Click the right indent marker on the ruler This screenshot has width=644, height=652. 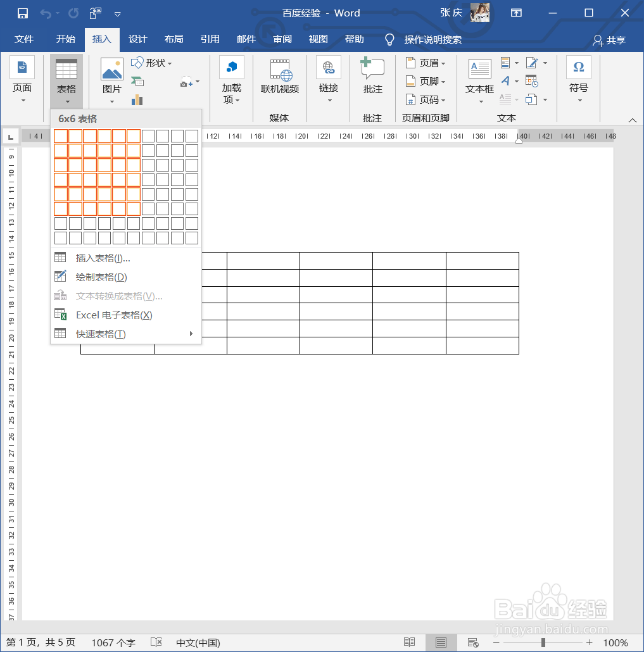[x=519, y=141]
